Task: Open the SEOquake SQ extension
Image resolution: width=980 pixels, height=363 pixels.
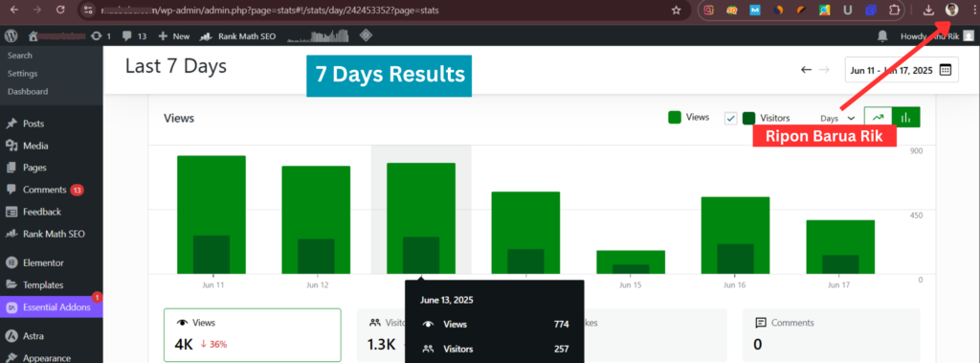Action: pyautogui.click(x=732, y=10)
